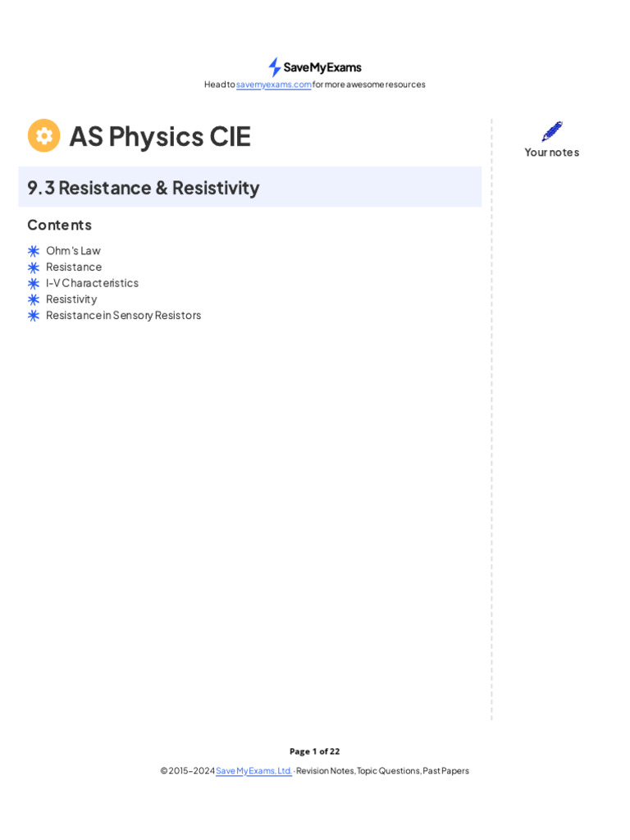
Task: Jump to the Ohm's Law contents entry
Action: [73, 251]
